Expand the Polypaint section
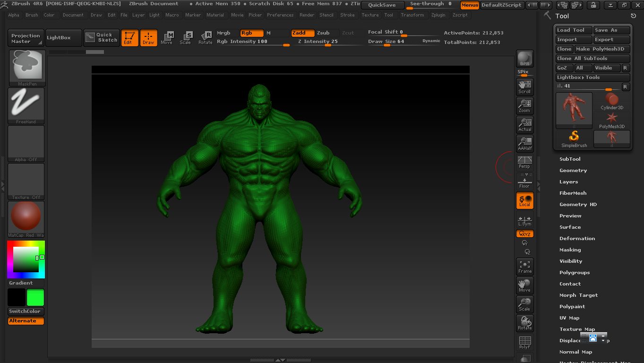 point(572,307)
